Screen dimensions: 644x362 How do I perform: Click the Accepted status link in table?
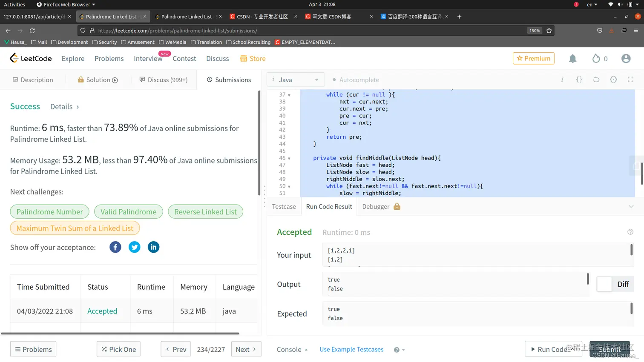pos(102,311)
